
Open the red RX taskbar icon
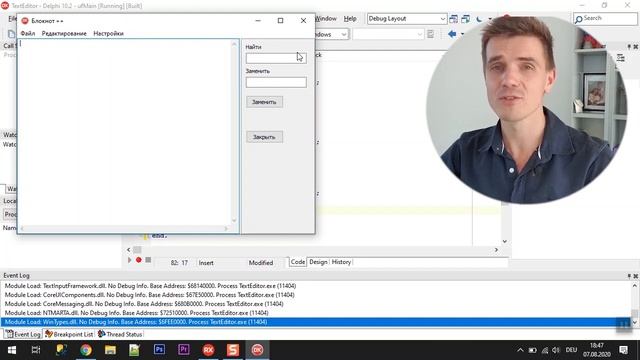click(208, 350)
